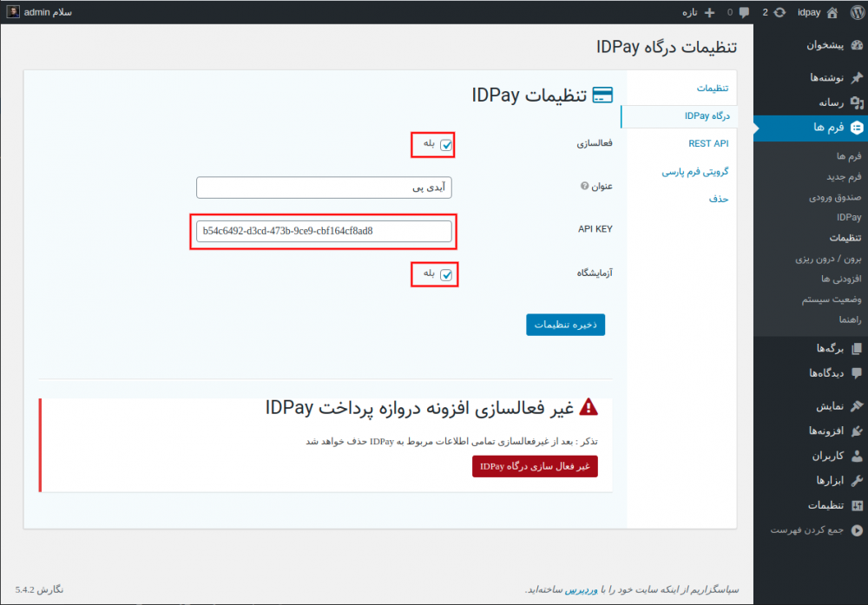Click the collapse menu arrow icon
Screen dimensions: 868x605
click(x=857, y=530)
